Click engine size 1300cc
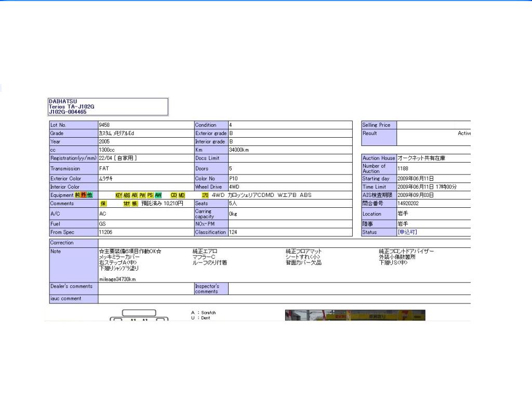 point(107,150)
